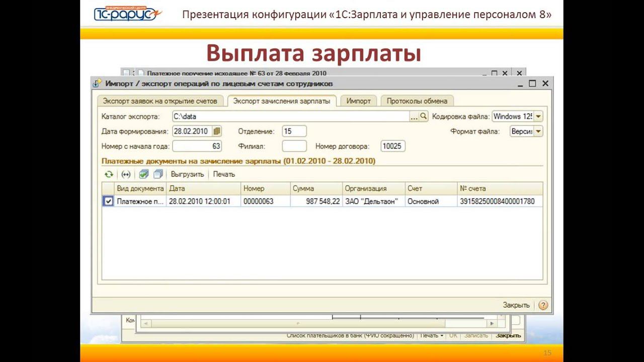Open help via the question mark icon

[x=543, y=305]
